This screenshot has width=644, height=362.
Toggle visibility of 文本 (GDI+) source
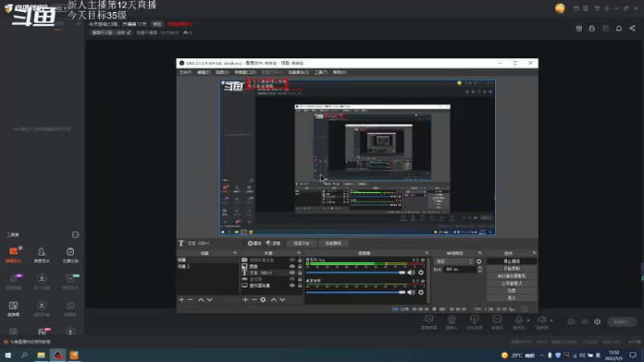(292, 273)
